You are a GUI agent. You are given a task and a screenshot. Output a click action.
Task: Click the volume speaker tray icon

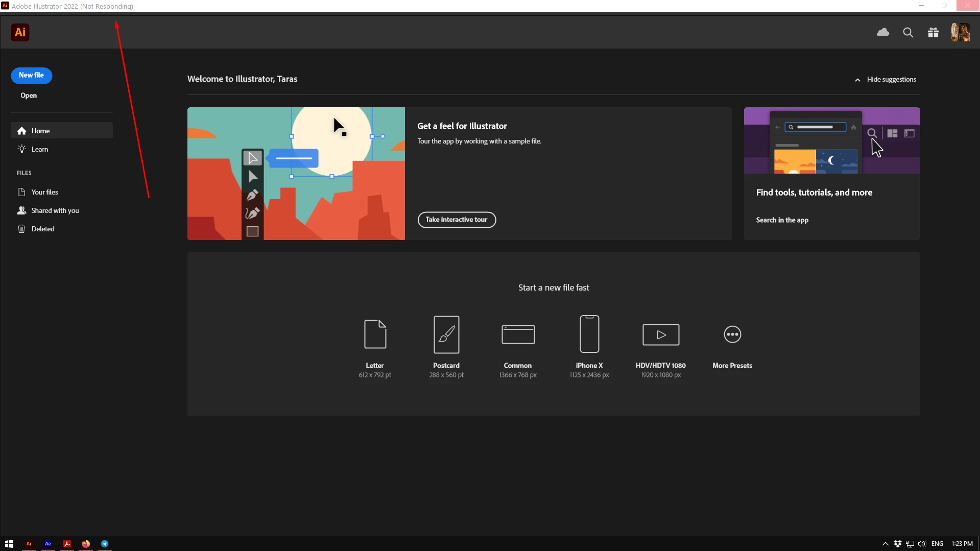click(x=922, y=544)
